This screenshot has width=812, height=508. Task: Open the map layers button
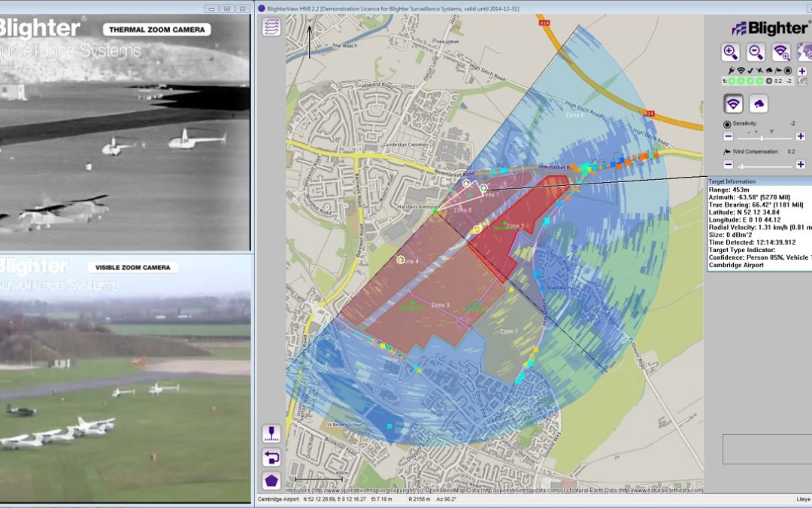(271, 27)
